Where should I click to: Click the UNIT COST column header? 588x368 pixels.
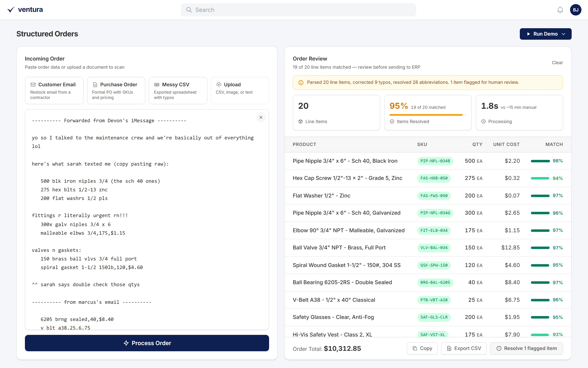[506, 144]
